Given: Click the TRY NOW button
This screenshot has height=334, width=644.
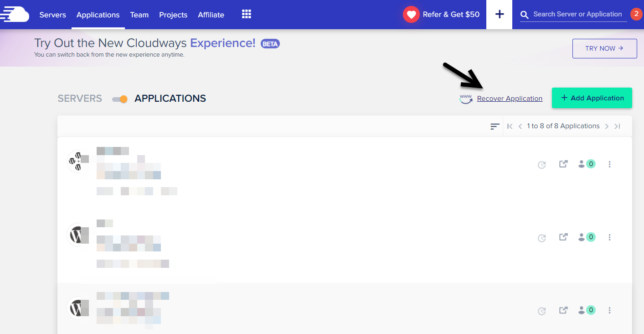Looking at the screenshot, I should click(x=604, y=48).
